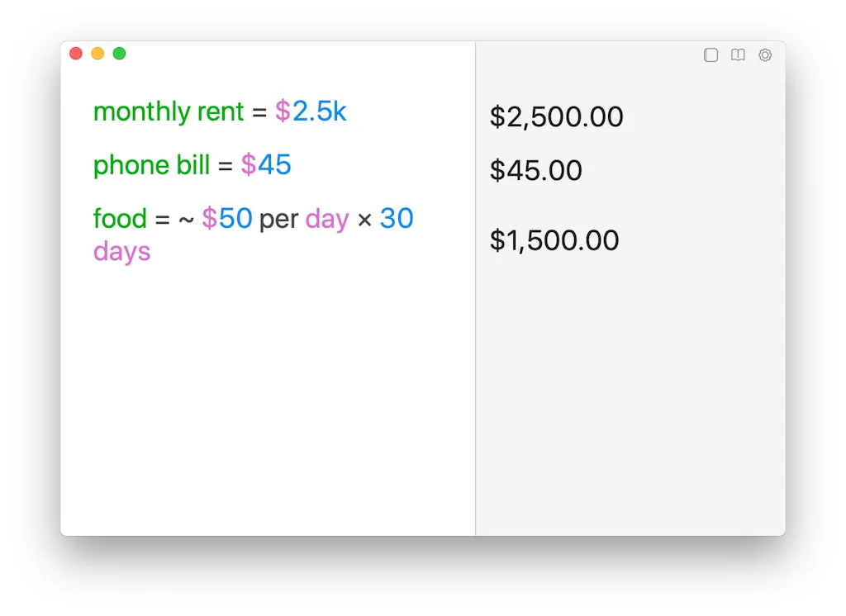Select the $1,500.00 result value
Image resolution: width=846 pixels, height=616 pixels.
pos(554,241)
